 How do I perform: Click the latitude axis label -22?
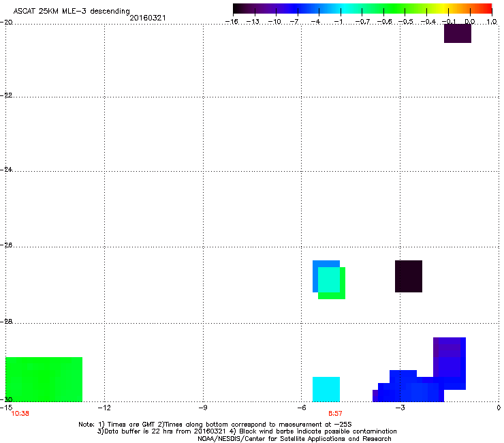pos(6,95)
